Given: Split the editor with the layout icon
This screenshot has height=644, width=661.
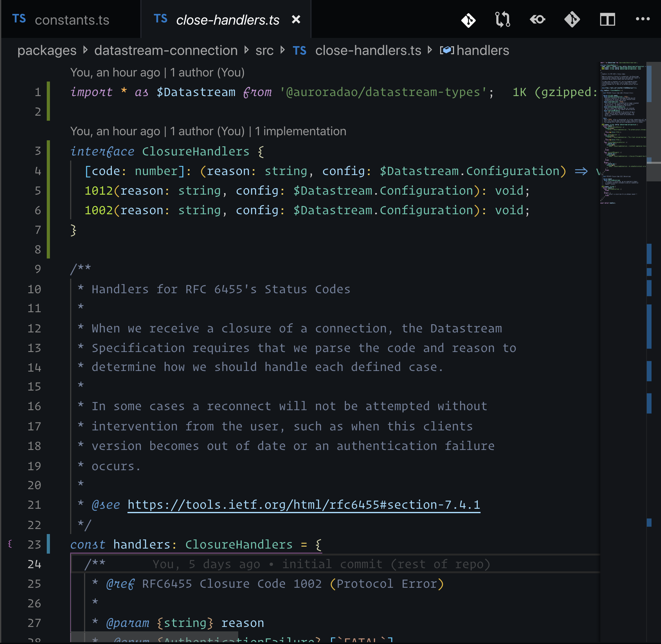Looking at the screenshot, I should click(607, 20).
